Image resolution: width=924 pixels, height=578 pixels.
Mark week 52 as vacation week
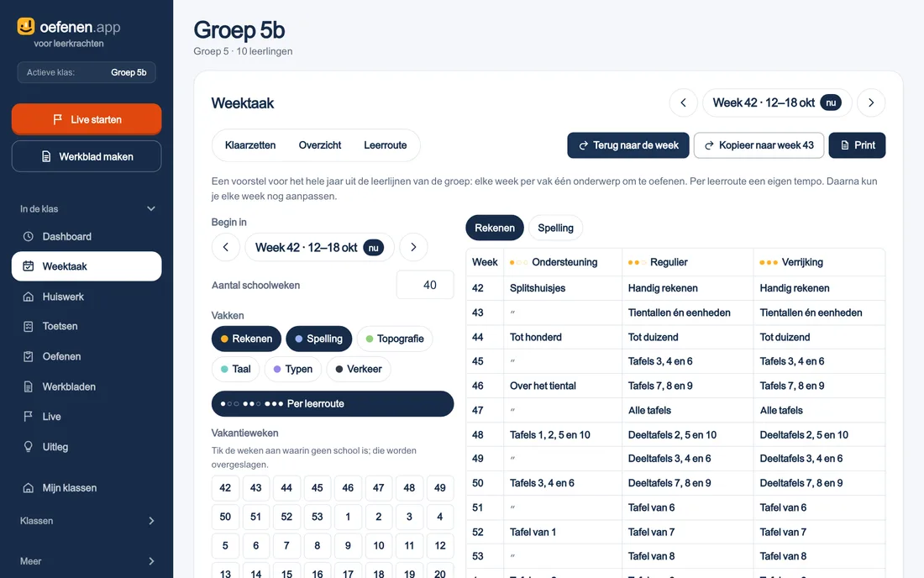(286, 517)
